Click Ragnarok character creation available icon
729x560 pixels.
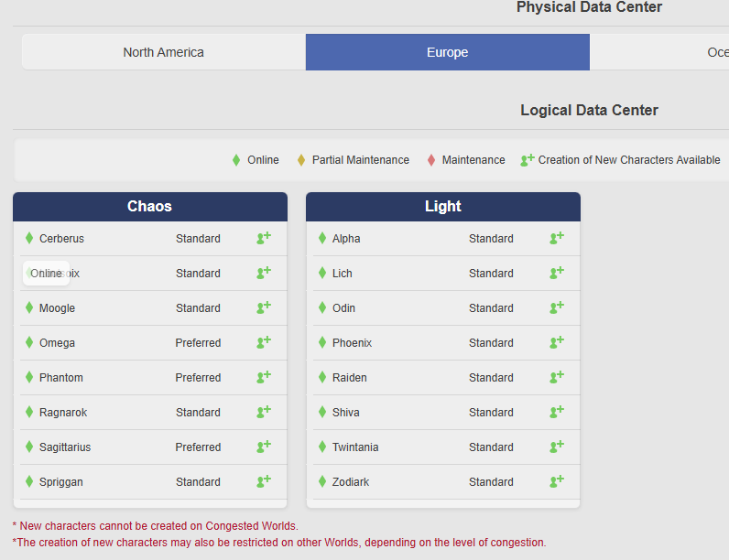coord(264,412)
